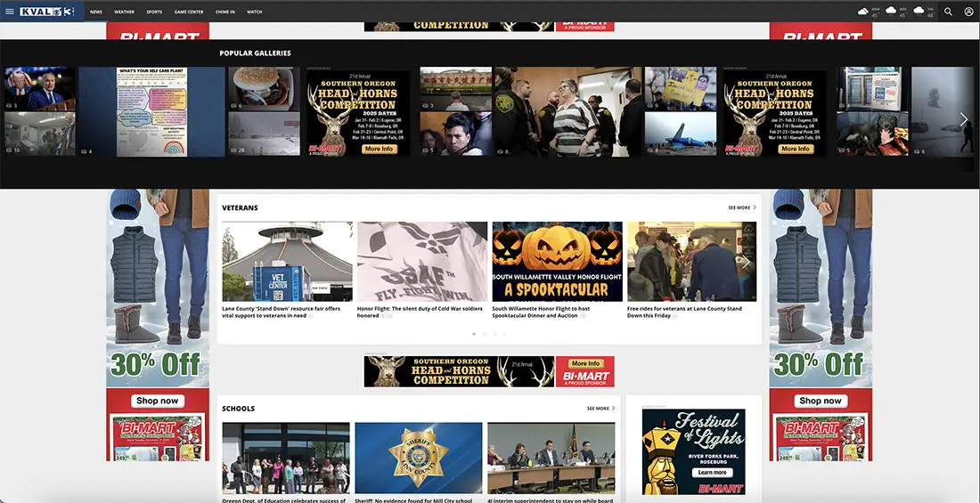Click the first cloudy weather icon
980x503 pixels.
(x=863, y=12)
